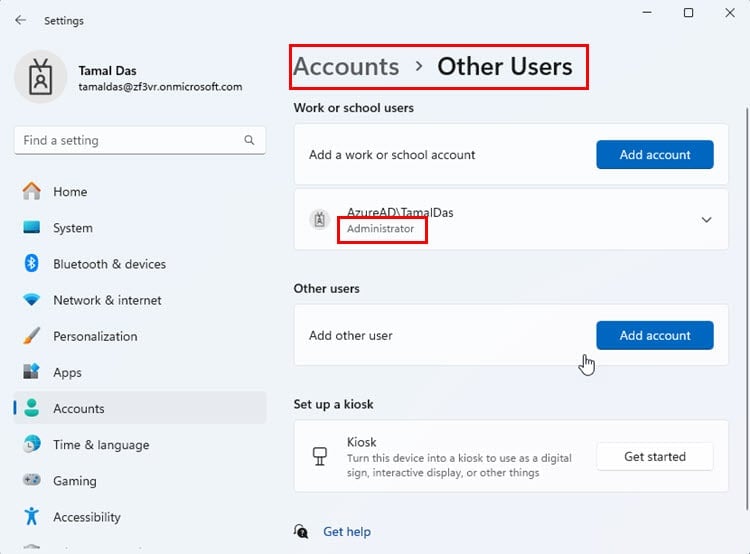The image size is (750, 554).
Task: Click Accounts in the breadcrumb header
Action: click(x=346, y=66)
